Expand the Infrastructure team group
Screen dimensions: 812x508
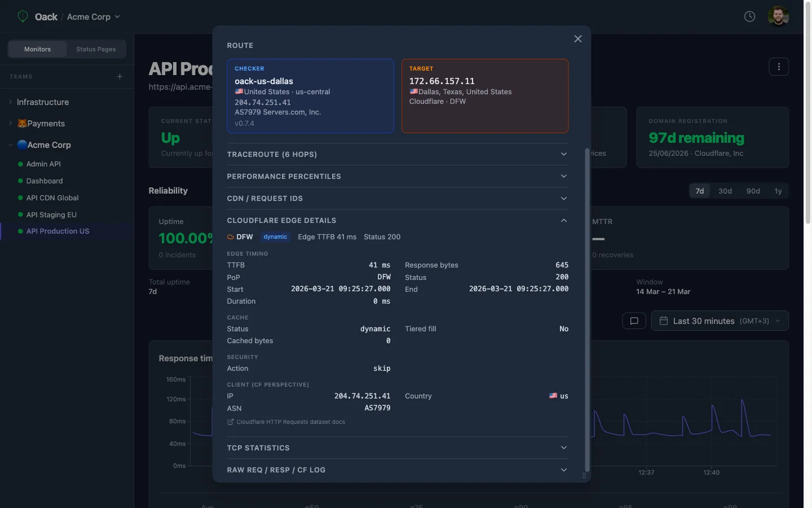point(43,102)
